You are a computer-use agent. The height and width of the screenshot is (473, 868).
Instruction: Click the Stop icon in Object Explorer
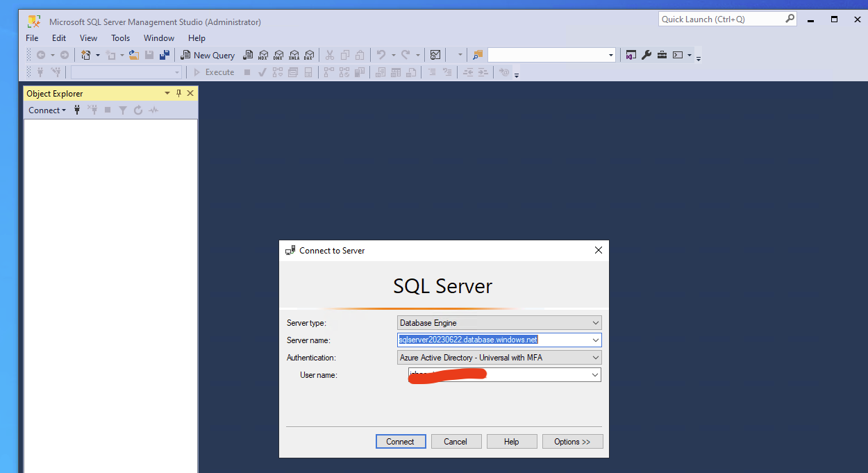108,110
